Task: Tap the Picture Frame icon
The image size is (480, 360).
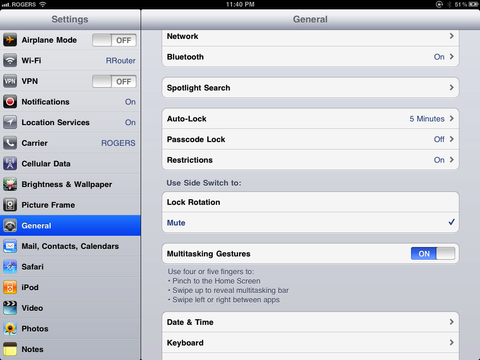Action: 10,205
